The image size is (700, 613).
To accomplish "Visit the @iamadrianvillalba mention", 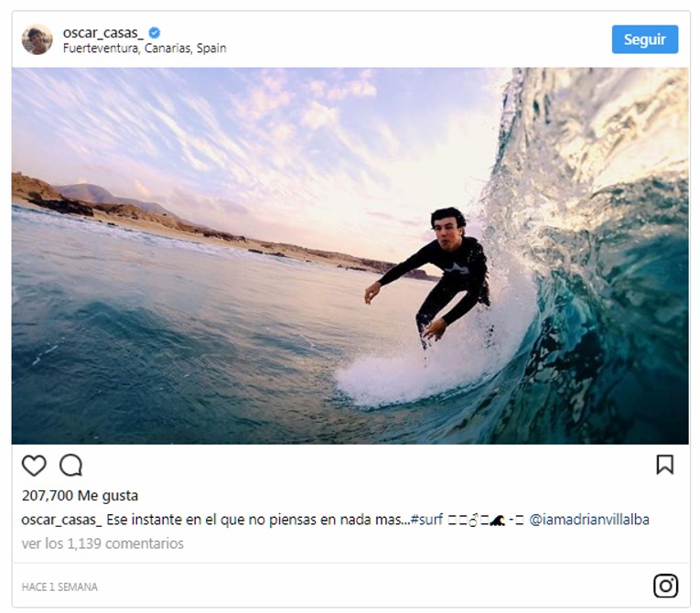I will pos(589,520).
